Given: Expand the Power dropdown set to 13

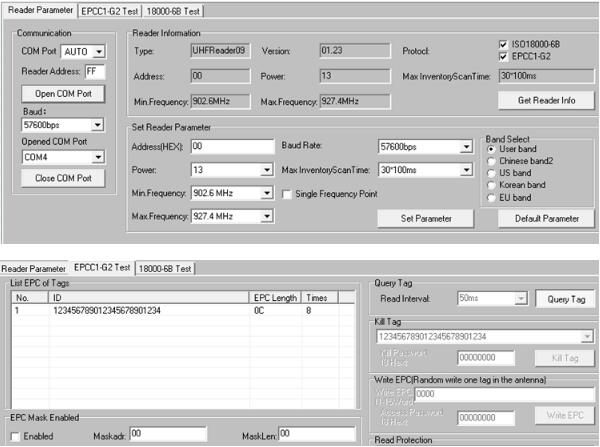Looking at the screenshot, I should click(266, 170).
